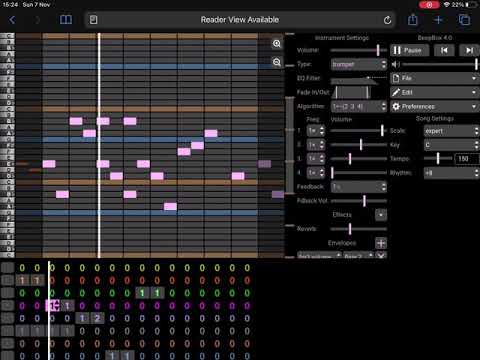Select first pattern 1 cell in green row
The height and width of the screenshot is (360, 480).
[x=142, y=293]
